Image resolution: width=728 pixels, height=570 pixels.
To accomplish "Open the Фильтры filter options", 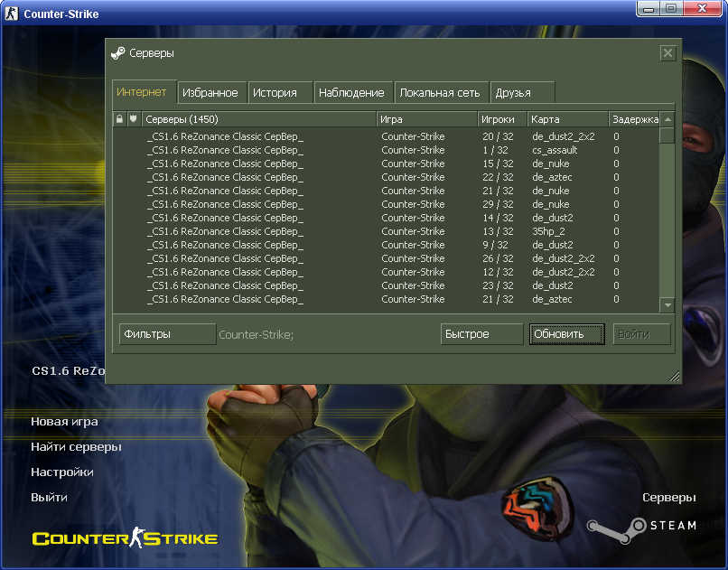I will pyautogui.click(x=168, y=334).
